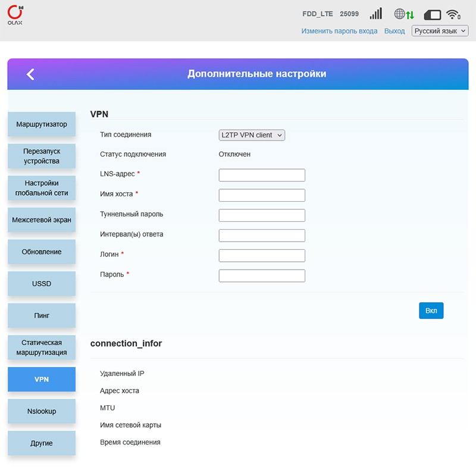Image resolution: width=476 pixels, height=476 pixels.
Task: Select Межсетевой экран in the sidebar
Action: click(42, 220)
